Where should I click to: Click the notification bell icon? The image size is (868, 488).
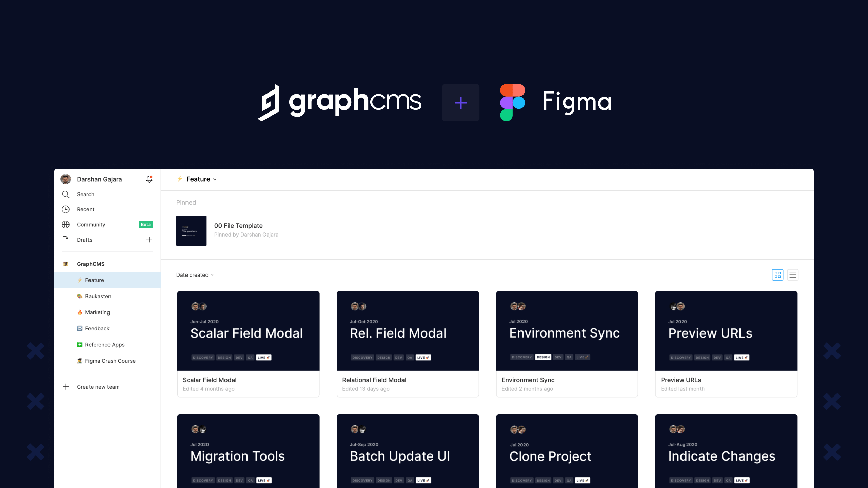pos(150,179)
